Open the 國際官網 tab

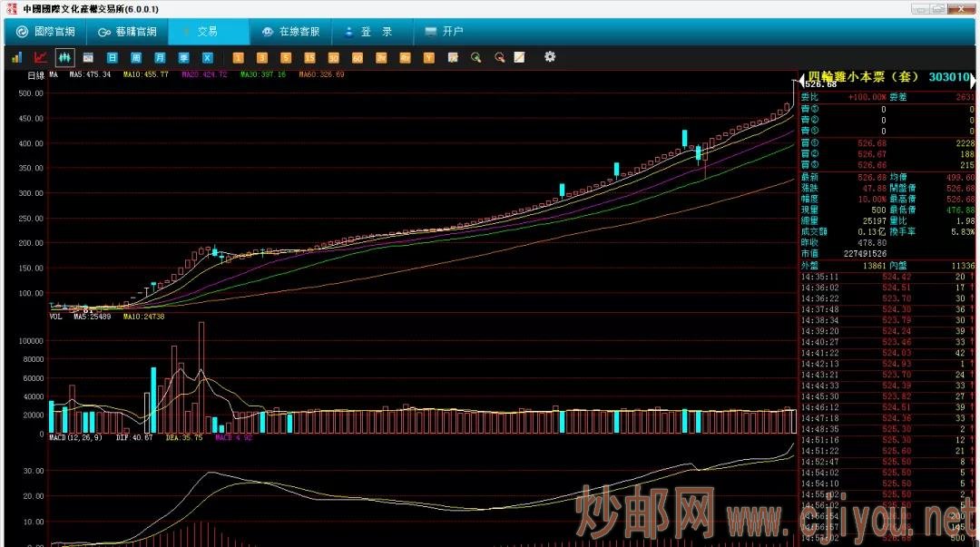click(x=46, y=32)
